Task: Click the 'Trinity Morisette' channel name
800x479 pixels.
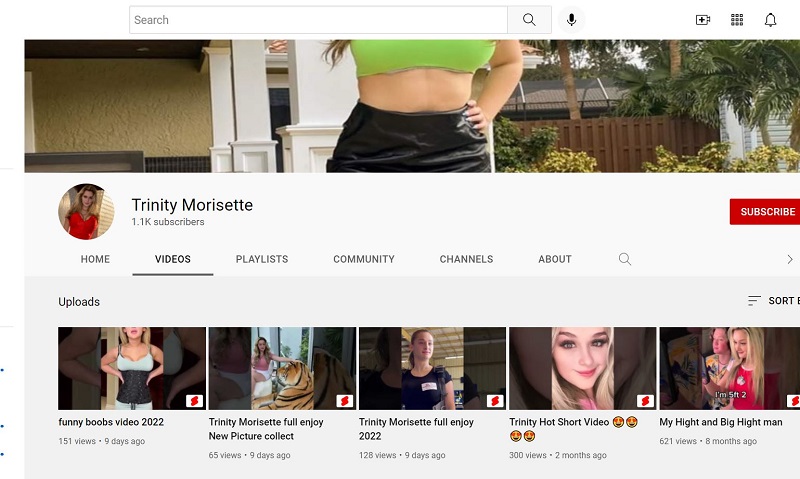Action: point(192,205)
